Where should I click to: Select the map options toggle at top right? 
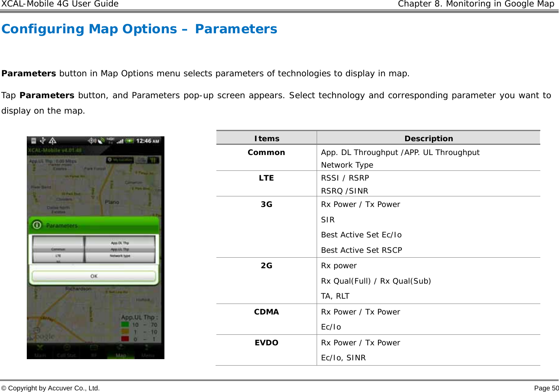(153, 160)
